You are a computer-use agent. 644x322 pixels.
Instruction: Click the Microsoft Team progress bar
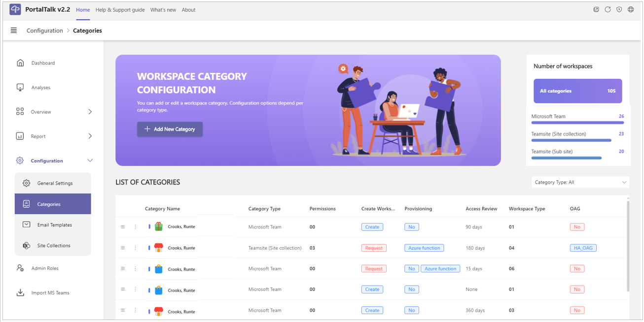click(x=577, y=123)
